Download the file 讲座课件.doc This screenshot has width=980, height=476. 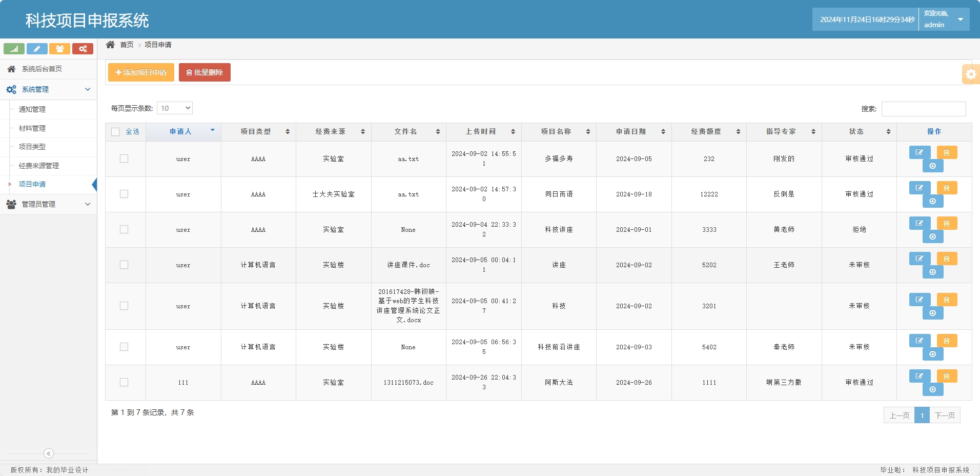coord(933,272)
